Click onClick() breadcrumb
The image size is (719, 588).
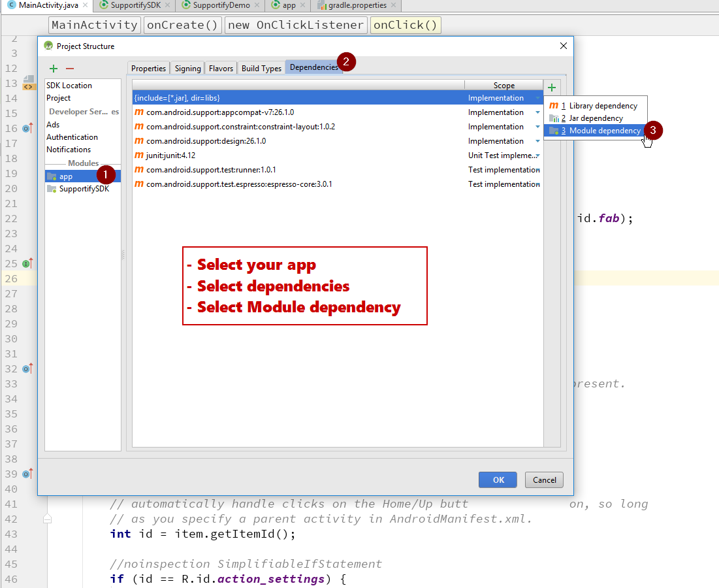click(406, 25)
